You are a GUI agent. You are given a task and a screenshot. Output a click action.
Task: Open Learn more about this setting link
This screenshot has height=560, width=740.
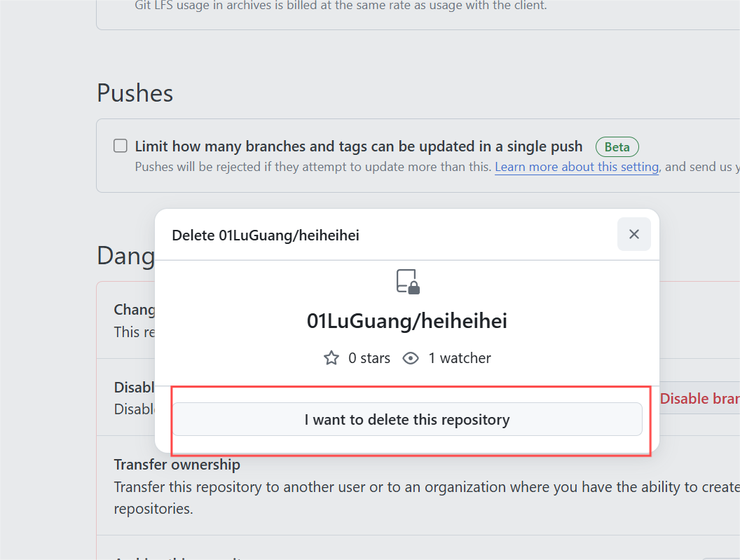click(x=577, y=167)
